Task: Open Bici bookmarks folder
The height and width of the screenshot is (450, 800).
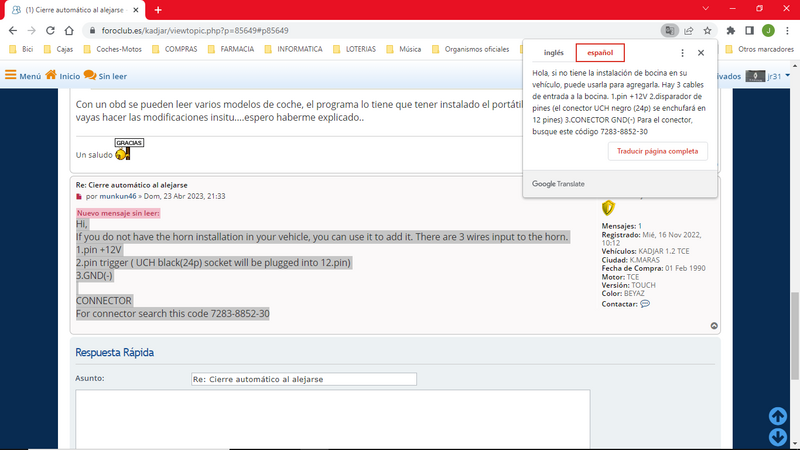Action: [x=21, y=49]
